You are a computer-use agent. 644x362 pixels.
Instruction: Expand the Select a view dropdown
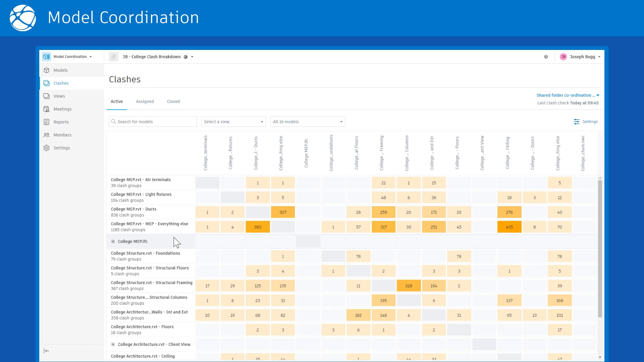[x=233, y=122]
